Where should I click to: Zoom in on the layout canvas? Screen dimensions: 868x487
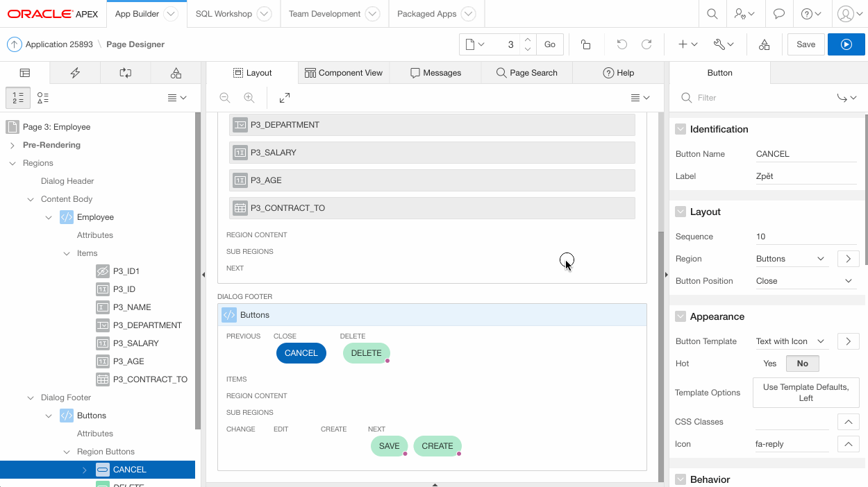tap(249, 98)
